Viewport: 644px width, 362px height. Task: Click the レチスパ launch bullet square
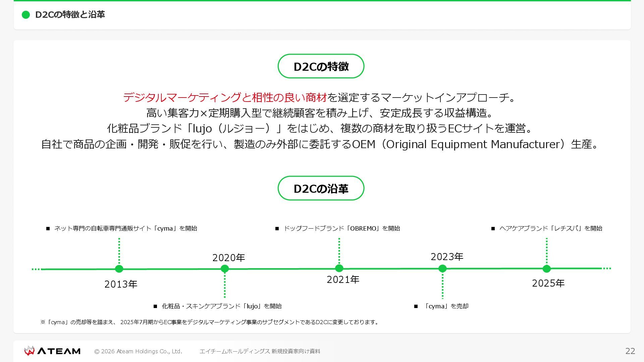point(493,229)
